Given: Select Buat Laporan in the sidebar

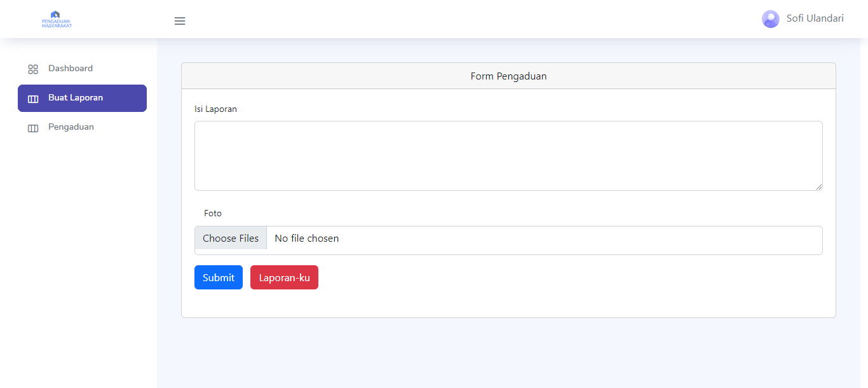Looking at the screenshot, I should click(x=76, y=98).
